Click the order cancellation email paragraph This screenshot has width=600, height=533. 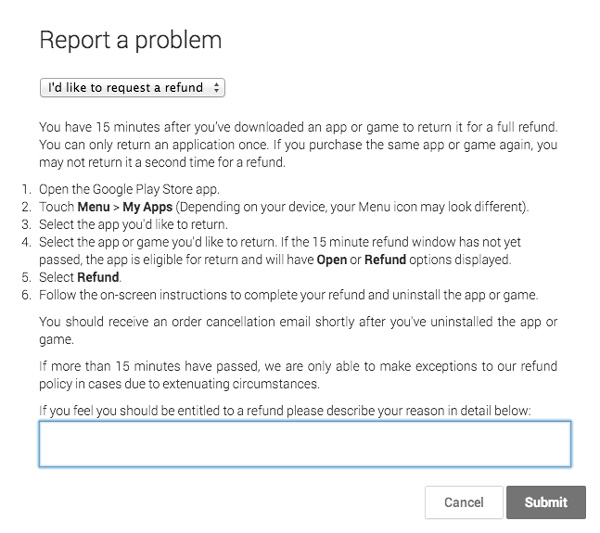click(297, 329)
